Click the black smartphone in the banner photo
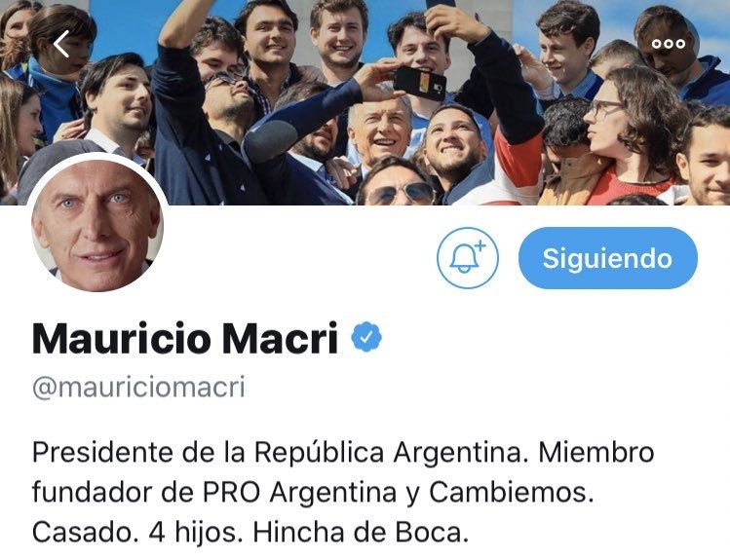 (419, 83)
